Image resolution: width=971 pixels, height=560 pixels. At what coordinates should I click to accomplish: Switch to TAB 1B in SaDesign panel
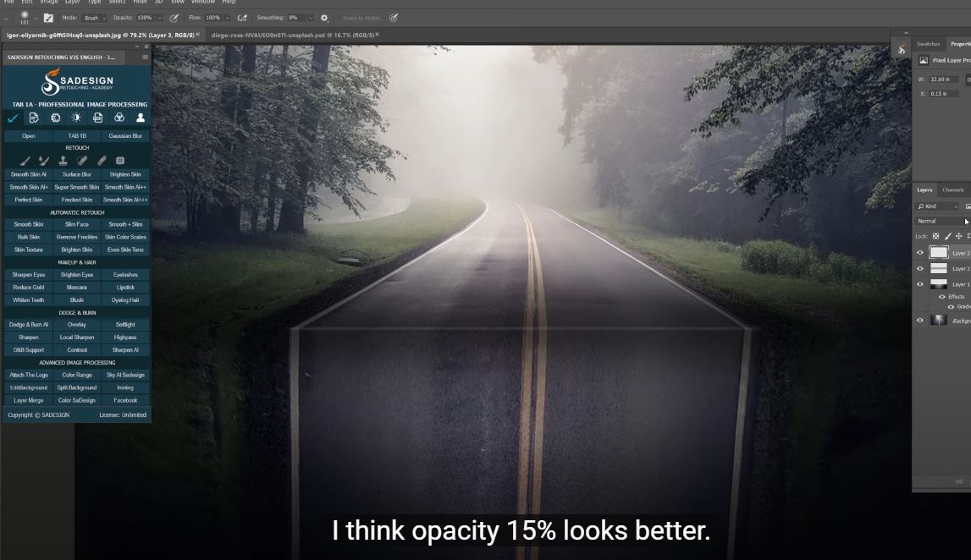click(x=77, y=135)
